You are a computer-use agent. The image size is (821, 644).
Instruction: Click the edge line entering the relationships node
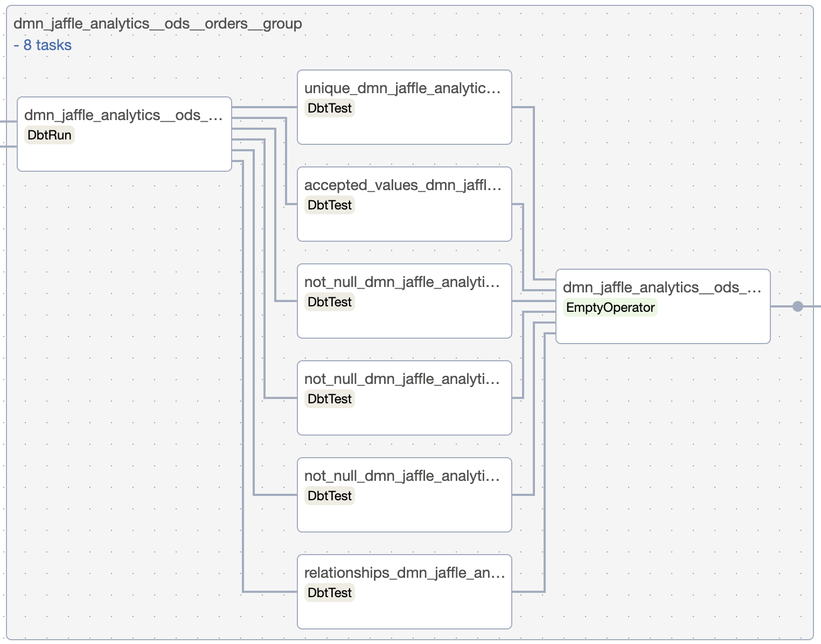click(x=269, y=592)
